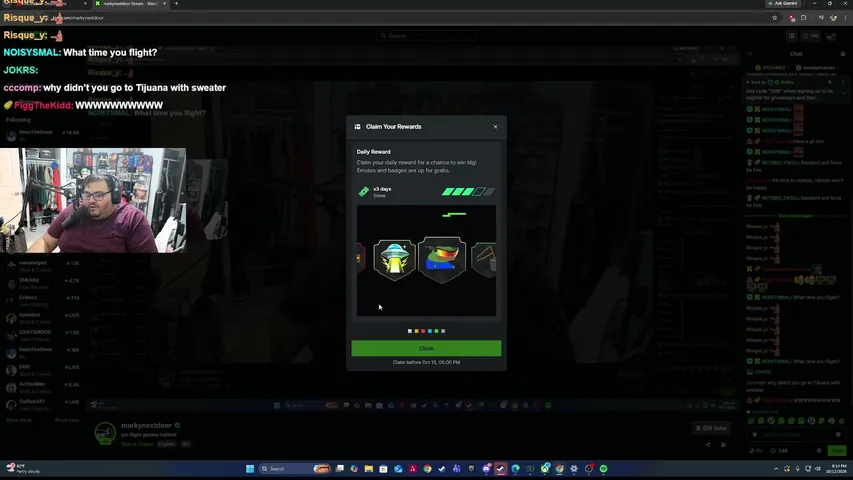Open Windows Start menu

point(250,469)
